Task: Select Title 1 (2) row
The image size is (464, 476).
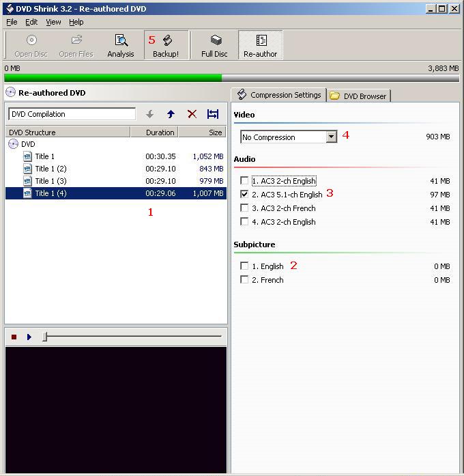Action: click(x=116, y=169)
